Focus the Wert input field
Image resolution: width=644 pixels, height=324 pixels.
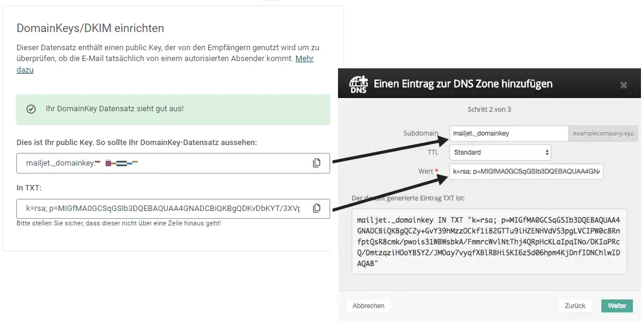(x=526, y=172)
